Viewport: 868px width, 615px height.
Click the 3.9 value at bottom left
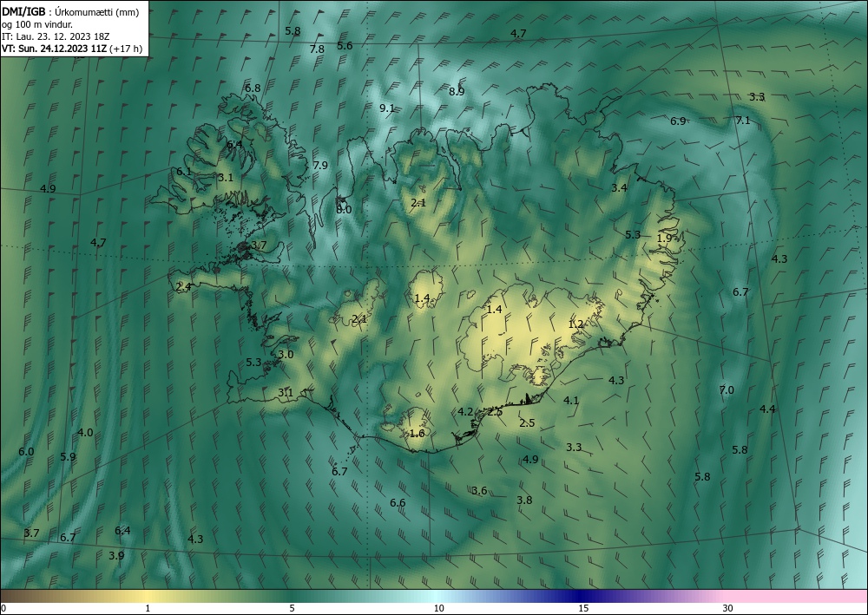point(116,556)
